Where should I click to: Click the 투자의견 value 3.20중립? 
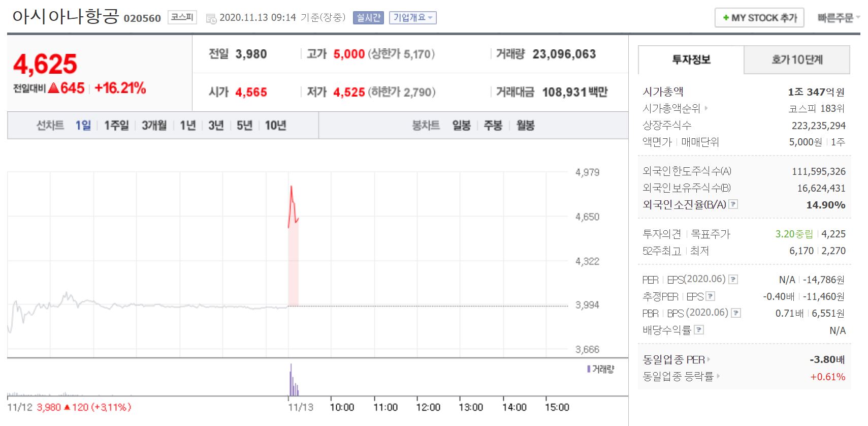[x=794, y=234]
